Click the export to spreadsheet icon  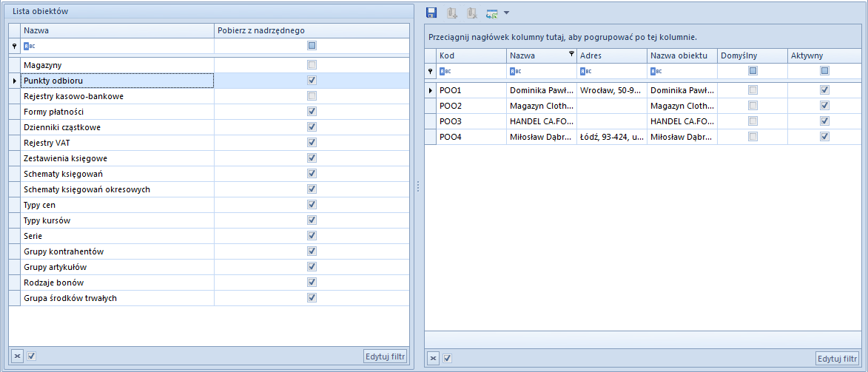tap(491, 13)
